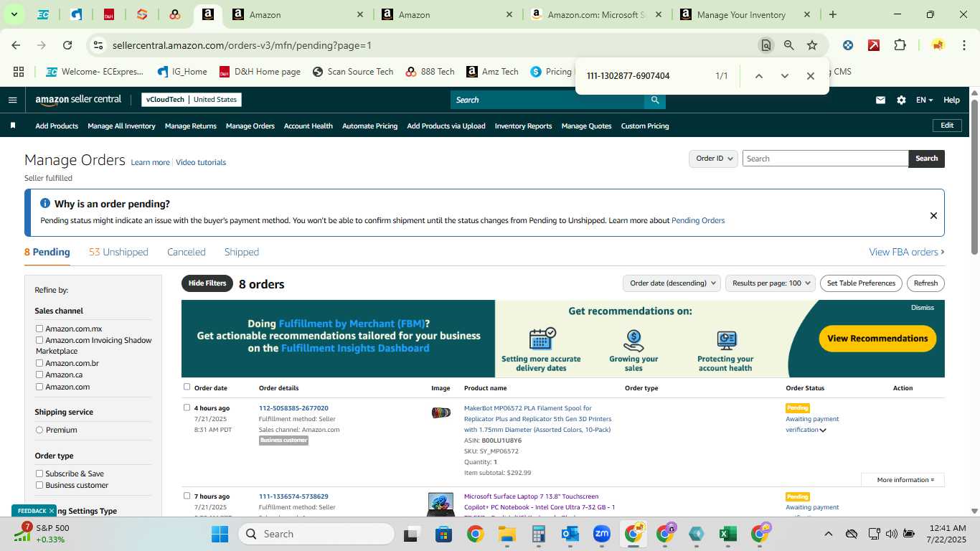The height and width of the screenshot is (551, 980).
Task: Open Inventory Reports menu item
Action: (x=524, y=126)
